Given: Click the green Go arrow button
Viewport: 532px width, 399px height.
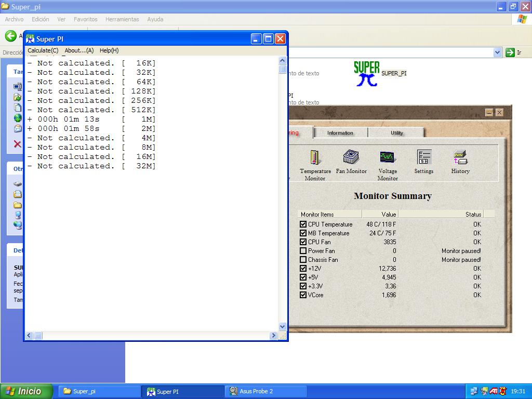Looking at the screenshot, I should [x=510, y=52].
